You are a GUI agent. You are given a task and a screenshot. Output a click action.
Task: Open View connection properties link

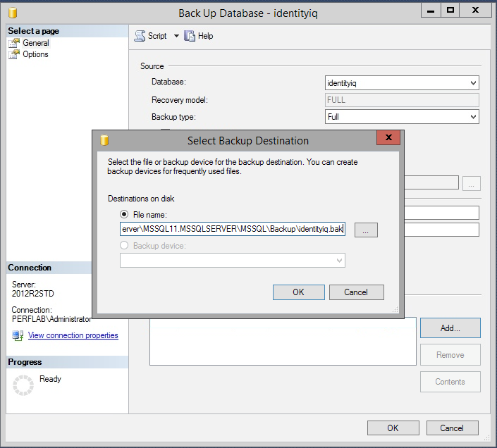[73, 335]
